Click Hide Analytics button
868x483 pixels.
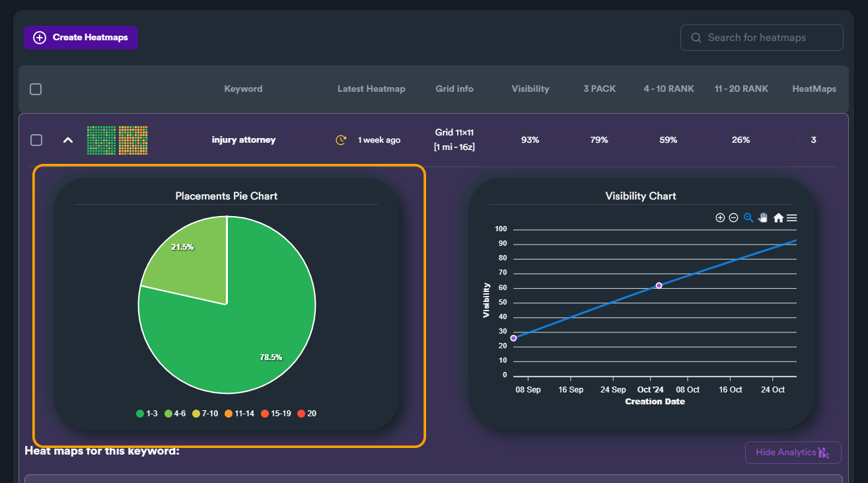click(x=793, y=453)
